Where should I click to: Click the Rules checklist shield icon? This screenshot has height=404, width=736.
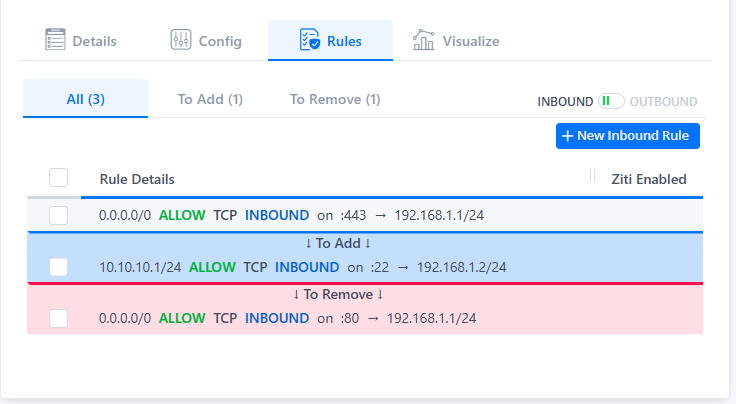309,41
